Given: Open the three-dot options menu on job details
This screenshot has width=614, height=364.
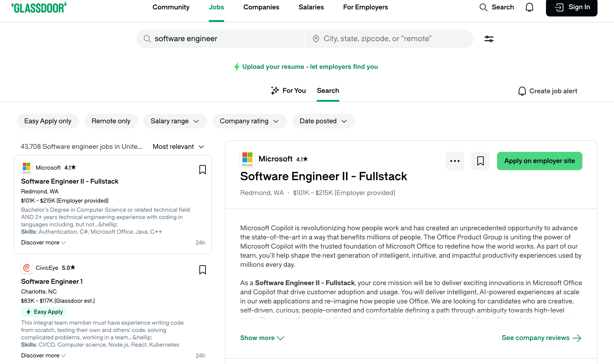Looking at the screenshot, I should click(455, 161).
